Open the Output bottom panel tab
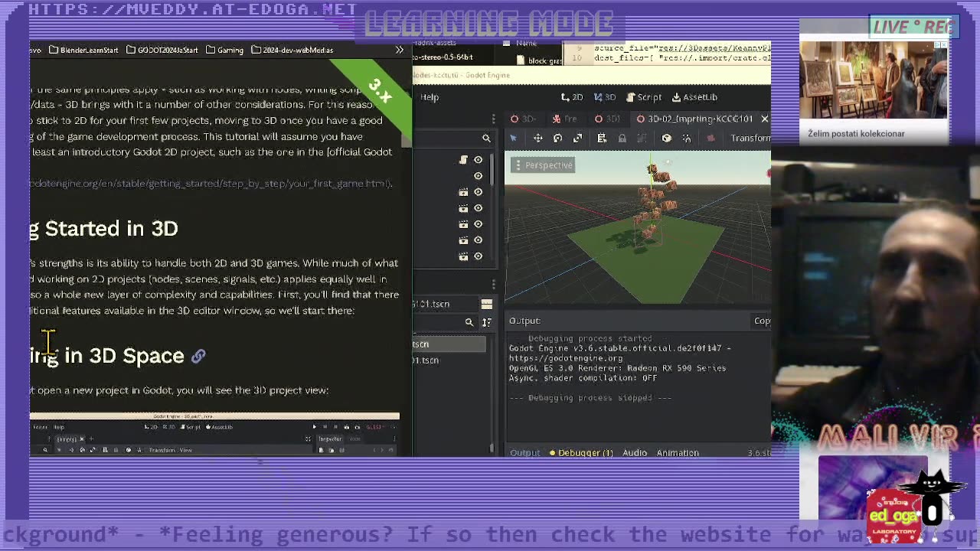 524,453
